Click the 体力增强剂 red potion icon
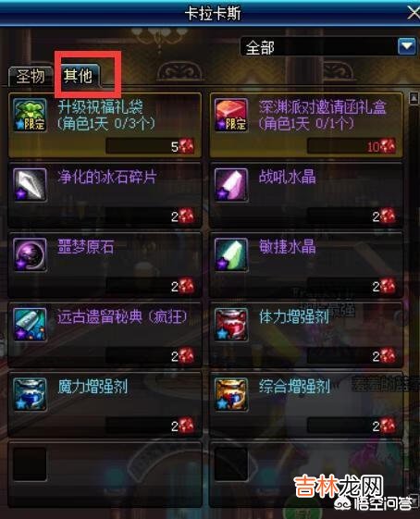420x519 pixels. (x=231, y=325)
